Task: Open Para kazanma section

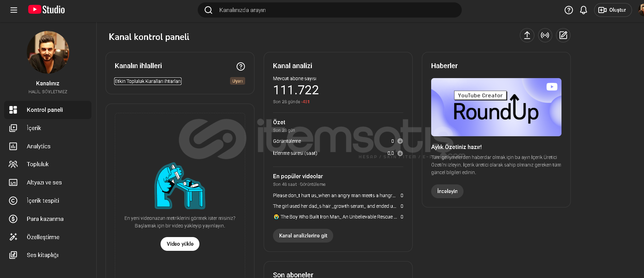Action: (x=48, y=219)
